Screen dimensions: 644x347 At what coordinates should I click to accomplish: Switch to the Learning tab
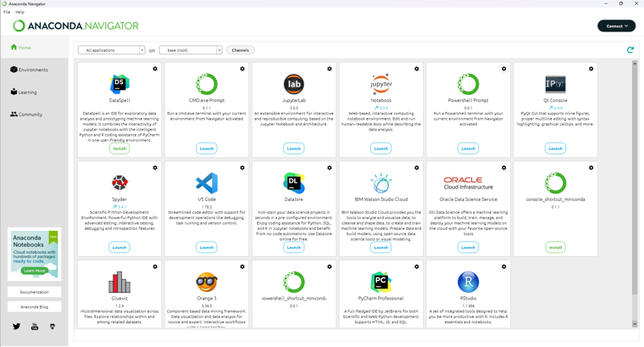24,92
